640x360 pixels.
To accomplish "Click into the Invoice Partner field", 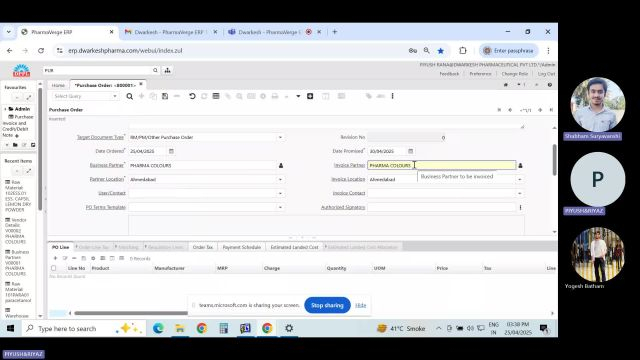I will click(441, 165).
